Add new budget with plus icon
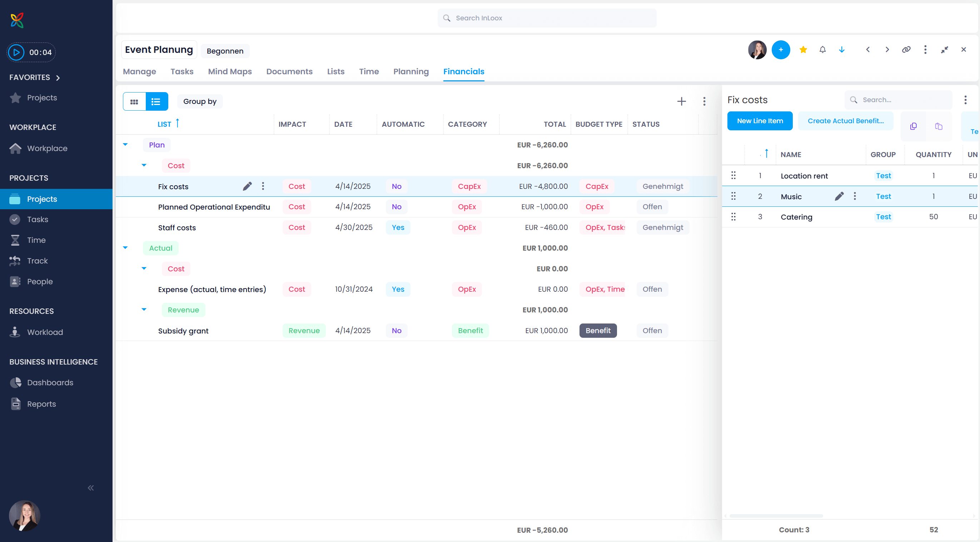 (x=681, y=101)
